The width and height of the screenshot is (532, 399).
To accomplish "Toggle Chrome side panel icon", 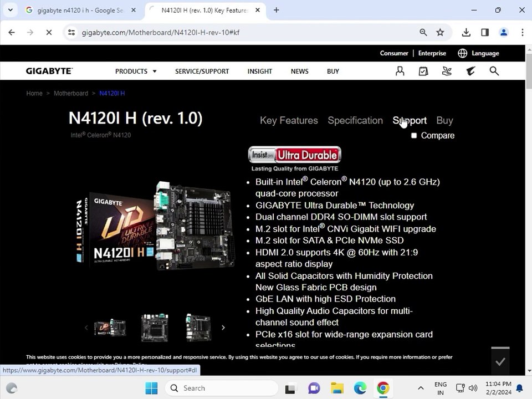I will click(485, 32).
